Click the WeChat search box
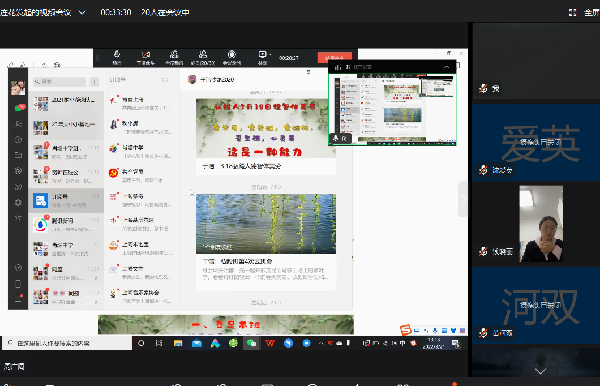 [59, 81]
